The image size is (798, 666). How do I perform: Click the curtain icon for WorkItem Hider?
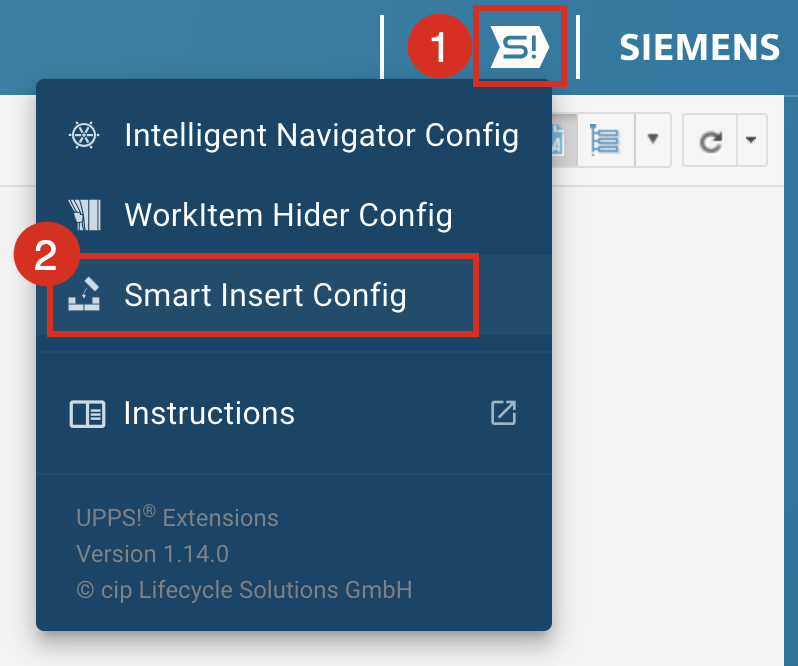click(84, 214)
